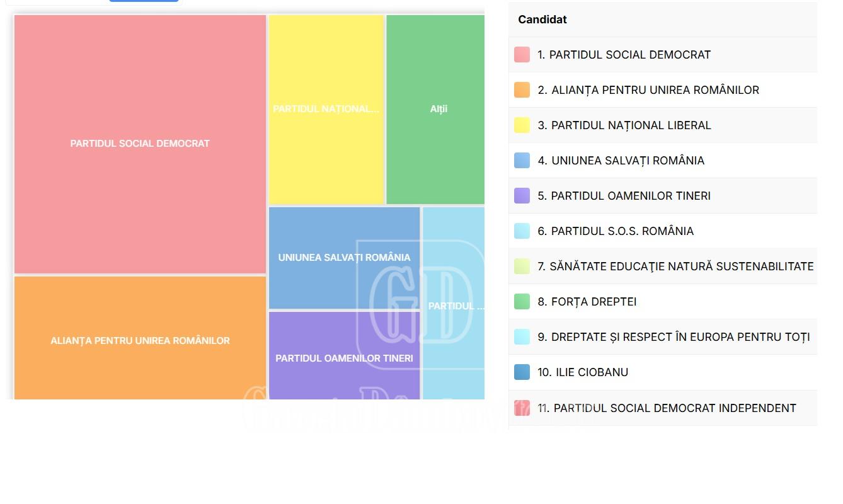Click the orange swatch for Alianța pentru Unirea Românilor
843x504 pixels.
(522, 90)
